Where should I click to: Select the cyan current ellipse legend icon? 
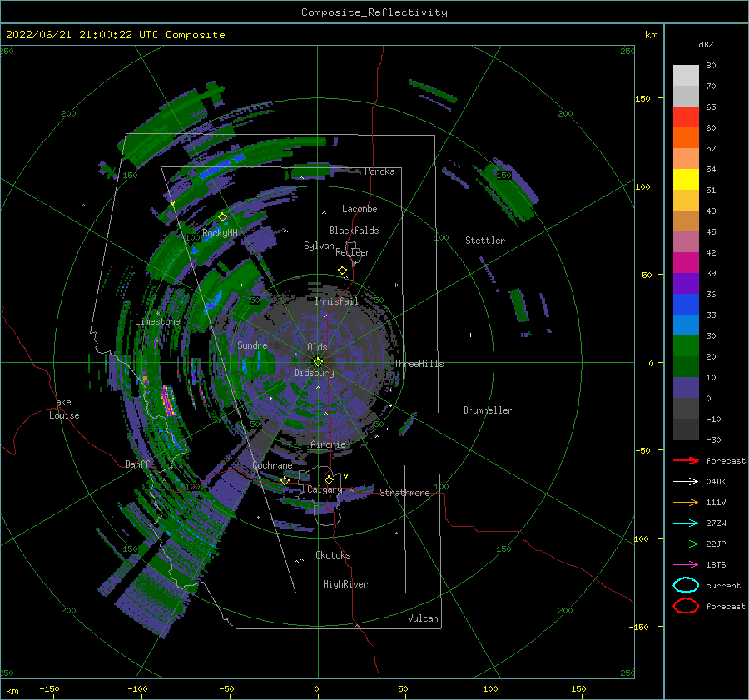(686, 585)
